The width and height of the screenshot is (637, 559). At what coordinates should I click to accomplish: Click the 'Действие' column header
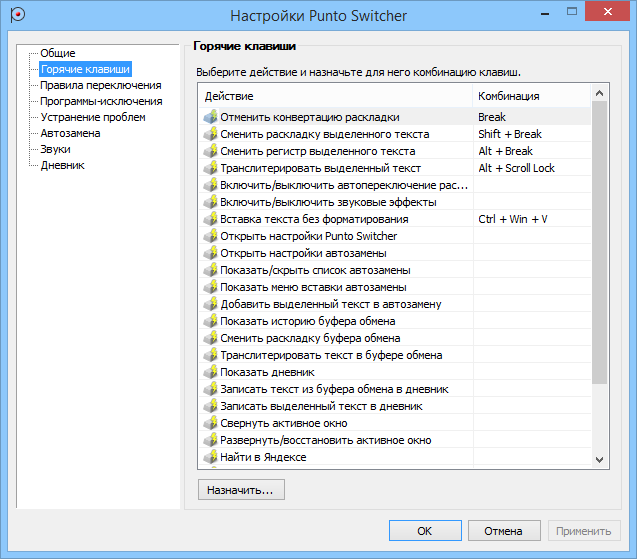(x=336, y=96)
